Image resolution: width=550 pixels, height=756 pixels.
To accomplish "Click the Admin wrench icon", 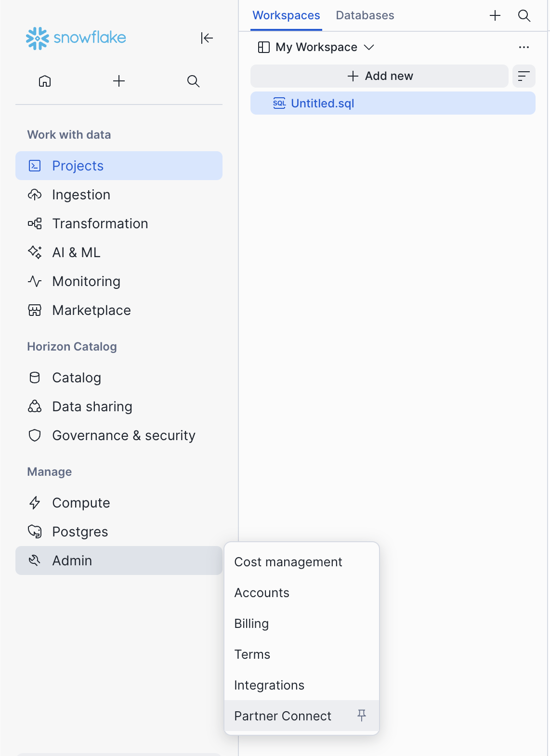I will [35, 560].
